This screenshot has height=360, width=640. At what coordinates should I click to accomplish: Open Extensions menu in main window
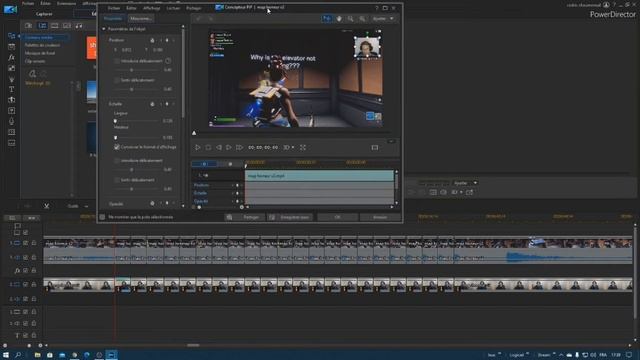pyautogui.click(x=66, y=3)
